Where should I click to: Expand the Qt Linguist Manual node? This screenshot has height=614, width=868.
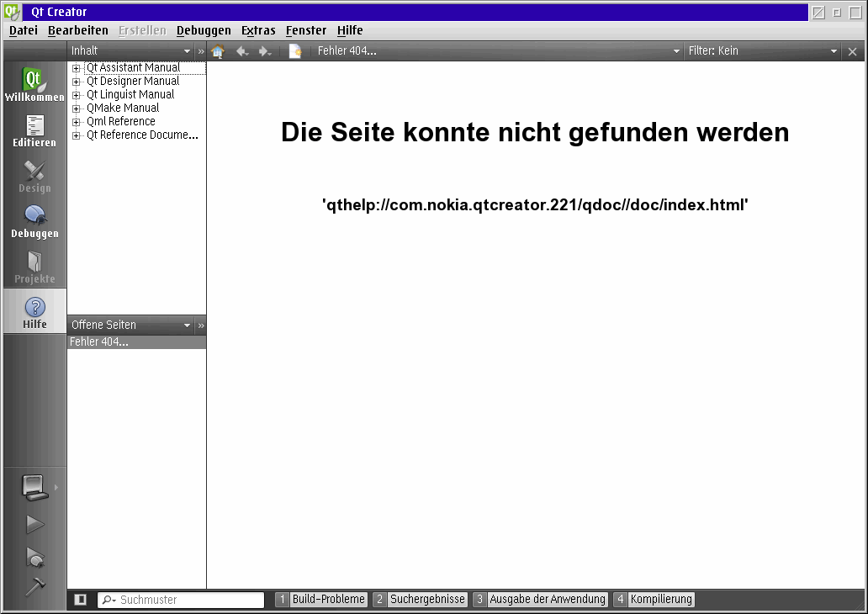click(77, 95)
